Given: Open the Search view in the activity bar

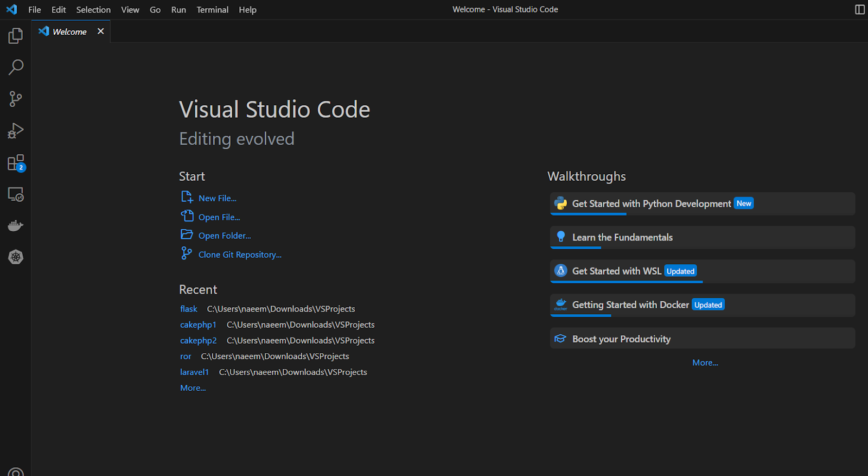Looking at the screenshot, I should pyautogui.click(x=16, y=67).
